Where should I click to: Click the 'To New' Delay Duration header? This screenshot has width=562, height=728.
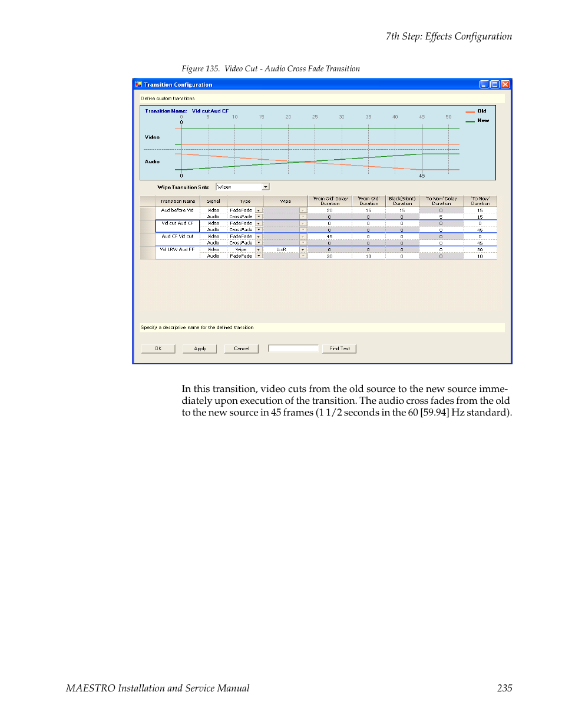pyautogui.click(x=441, y=201)
